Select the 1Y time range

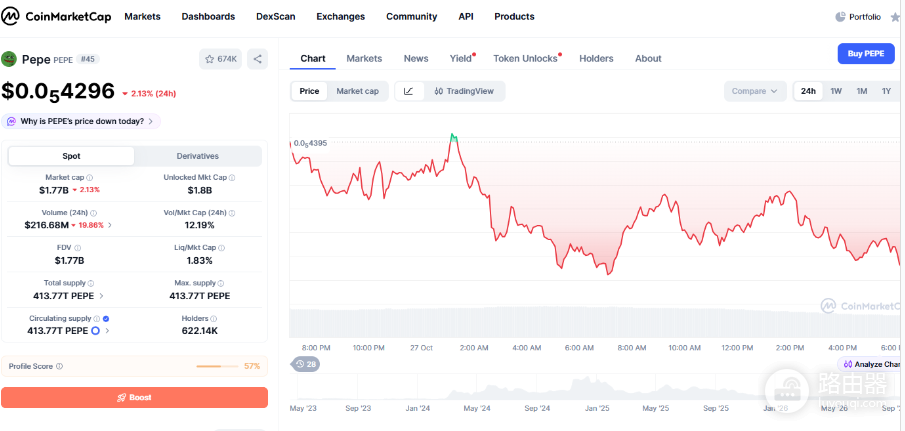pos(886,91)
